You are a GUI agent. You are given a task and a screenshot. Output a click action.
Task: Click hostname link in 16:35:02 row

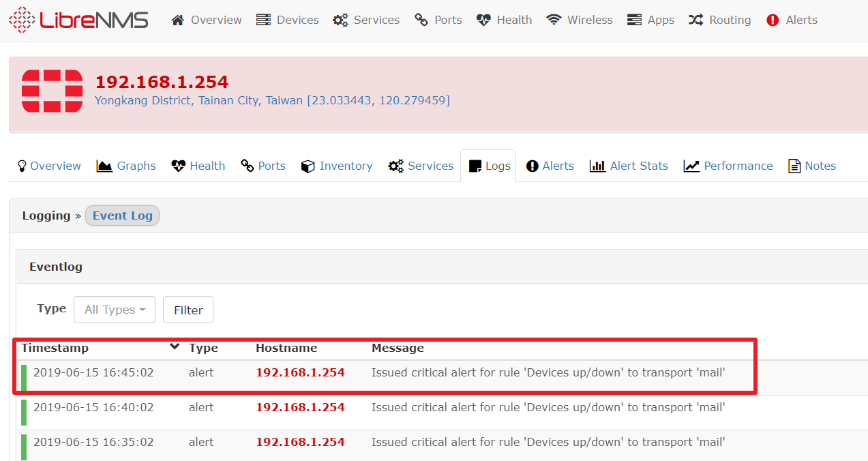300,442
